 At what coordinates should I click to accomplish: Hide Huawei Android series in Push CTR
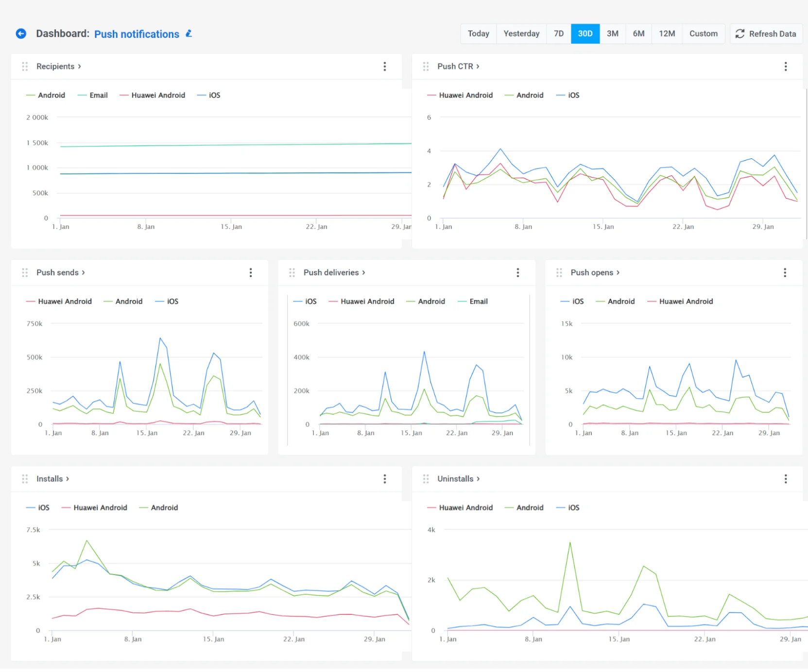click(x=465, y=95)
